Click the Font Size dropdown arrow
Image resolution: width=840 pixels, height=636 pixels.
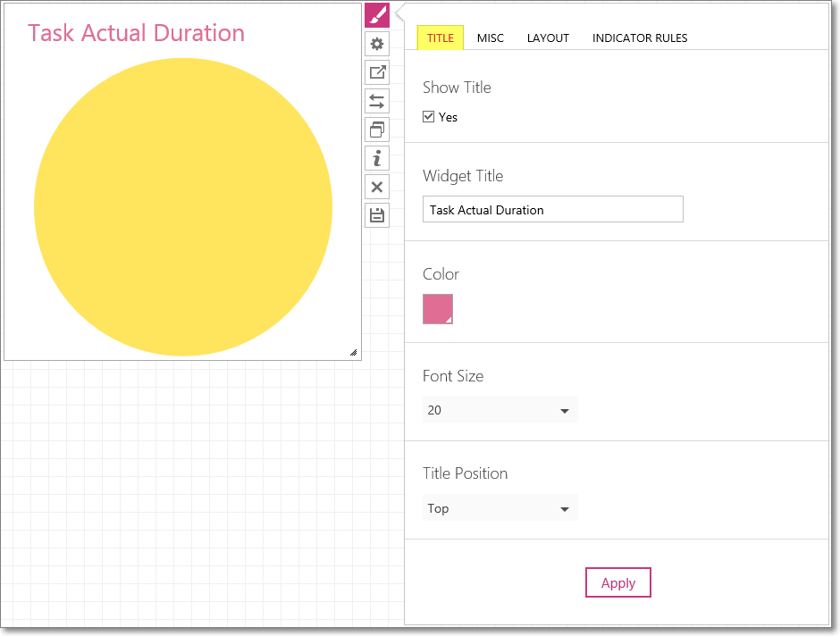(564, 411)
